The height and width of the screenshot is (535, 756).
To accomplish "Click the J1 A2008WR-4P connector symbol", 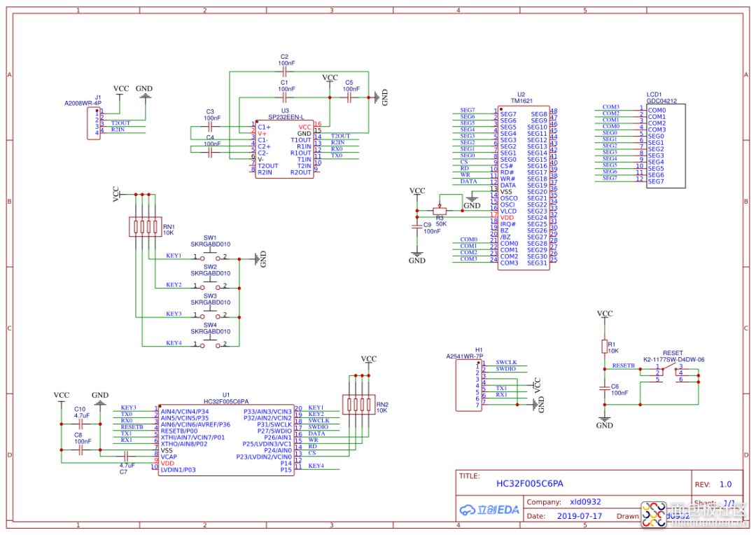I will tap(94, 123).
